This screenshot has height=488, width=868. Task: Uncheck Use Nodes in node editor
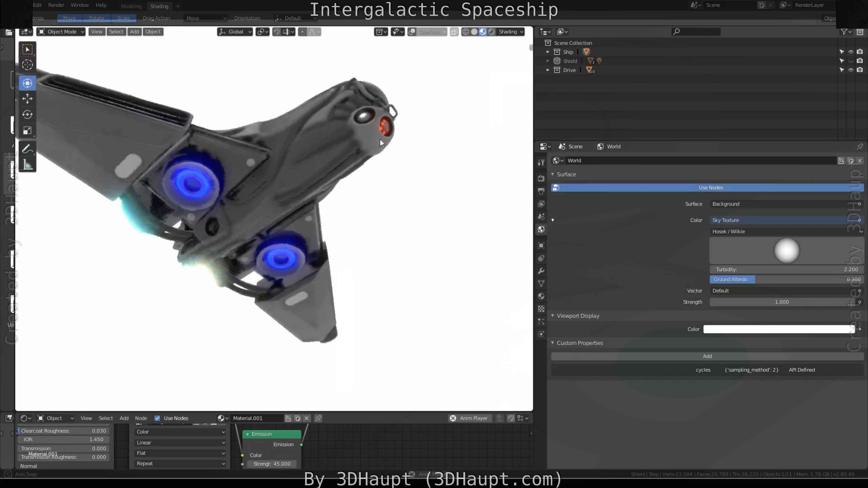pyautogui.click(x=157, y=418)
